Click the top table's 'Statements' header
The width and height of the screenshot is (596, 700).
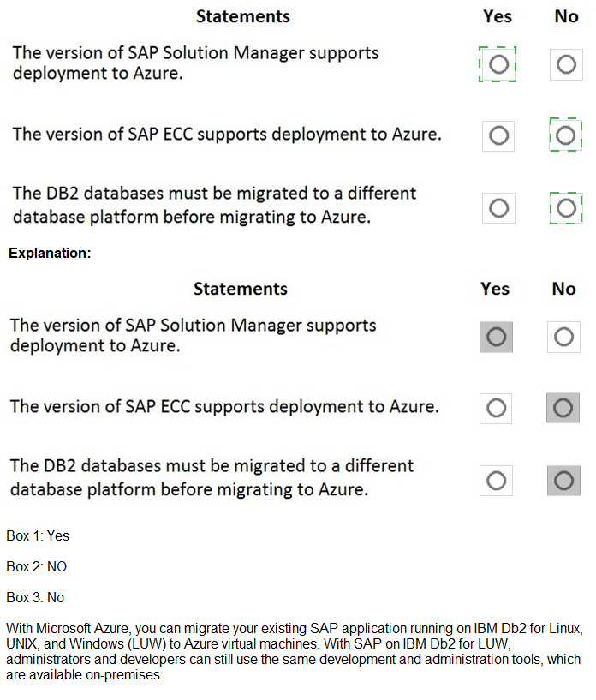click(243, 16)
